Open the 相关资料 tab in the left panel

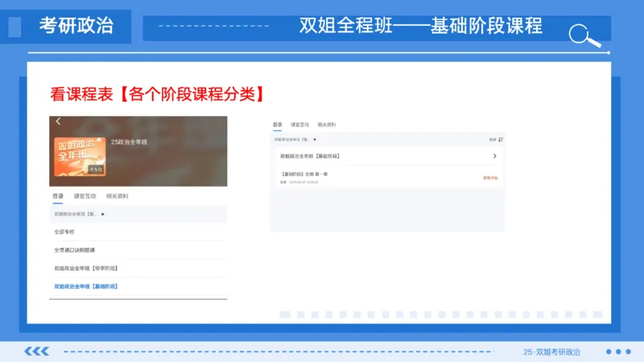pos(117,196)
